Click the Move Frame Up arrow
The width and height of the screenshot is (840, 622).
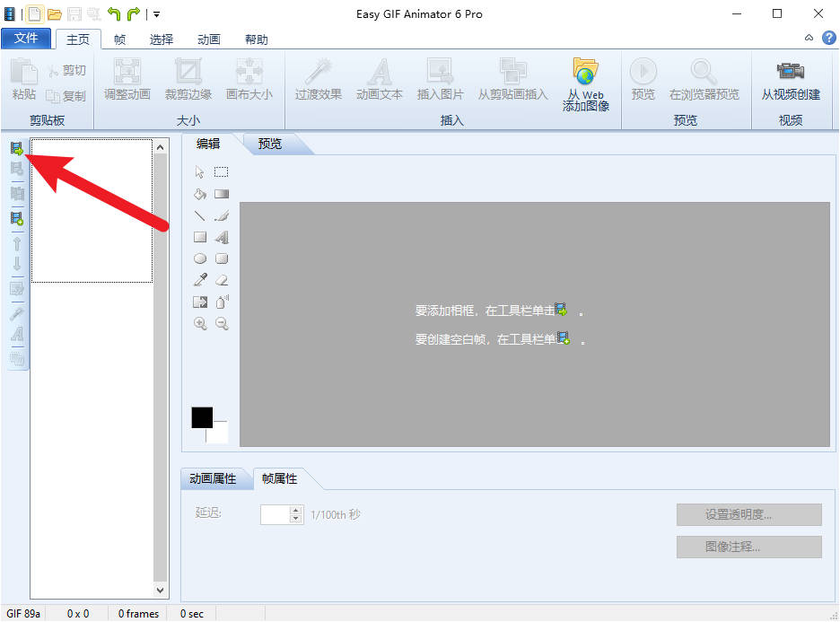[17, 244]
